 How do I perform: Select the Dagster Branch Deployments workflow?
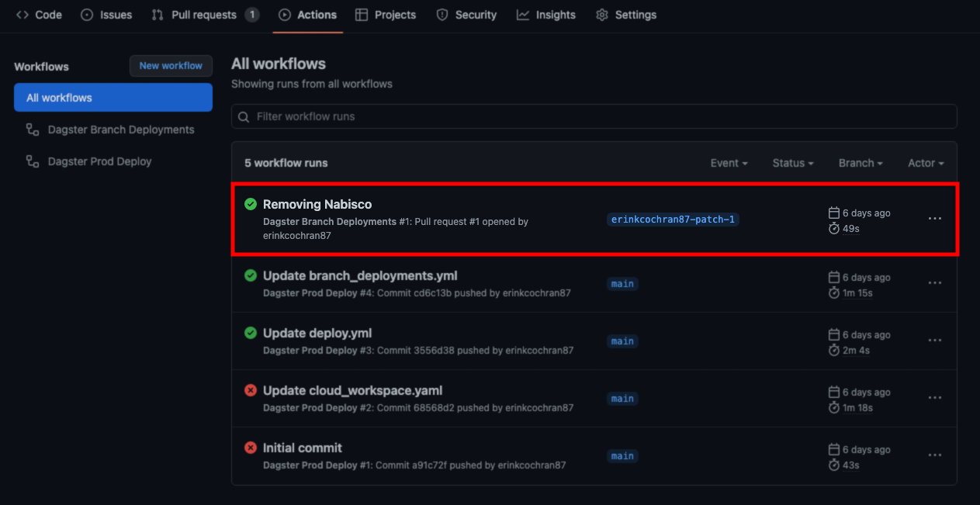[119, 130]
